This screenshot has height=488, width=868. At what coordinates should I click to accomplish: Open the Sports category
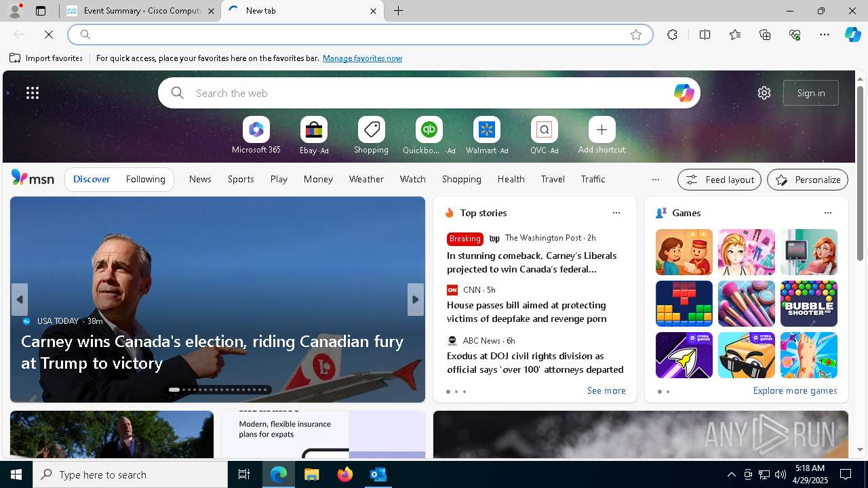pos(241,179)
